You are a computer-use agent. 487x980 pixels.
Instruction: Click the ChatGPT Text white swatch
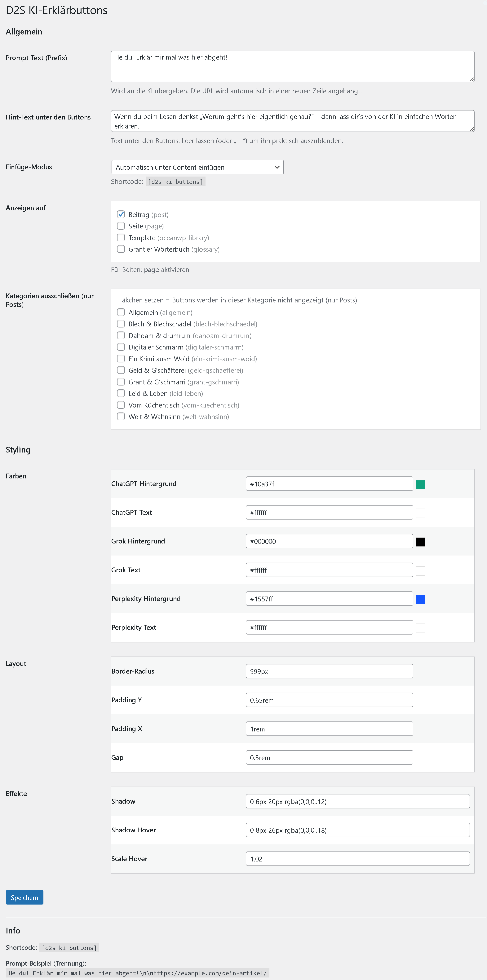[420, 513]
